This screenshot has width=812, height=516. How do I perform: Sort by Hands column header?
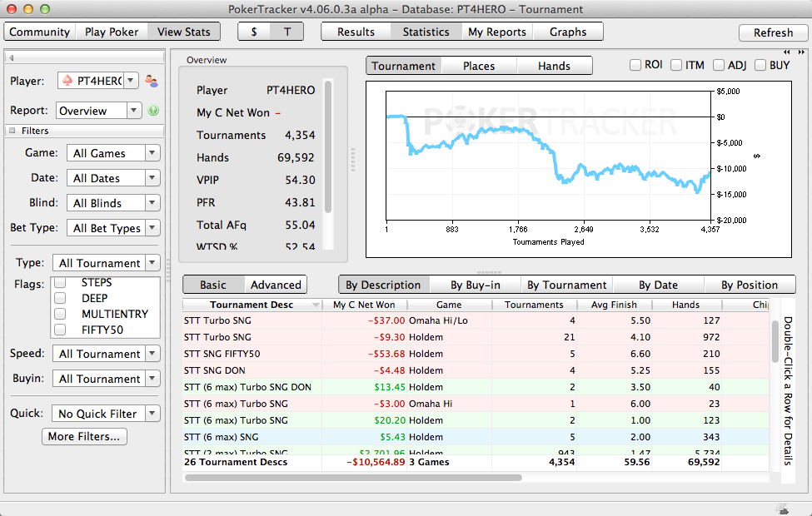pyautogui.click(x=686, y=305)
